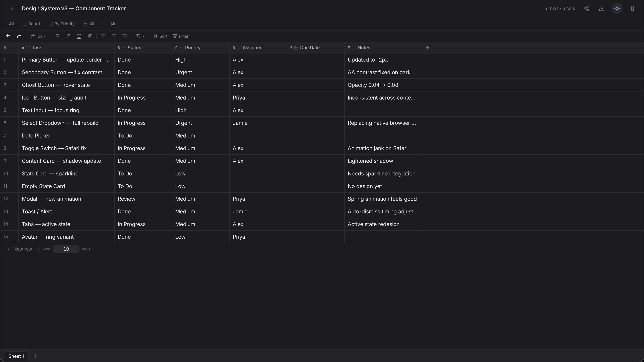Open the share options

click(587, 8)
